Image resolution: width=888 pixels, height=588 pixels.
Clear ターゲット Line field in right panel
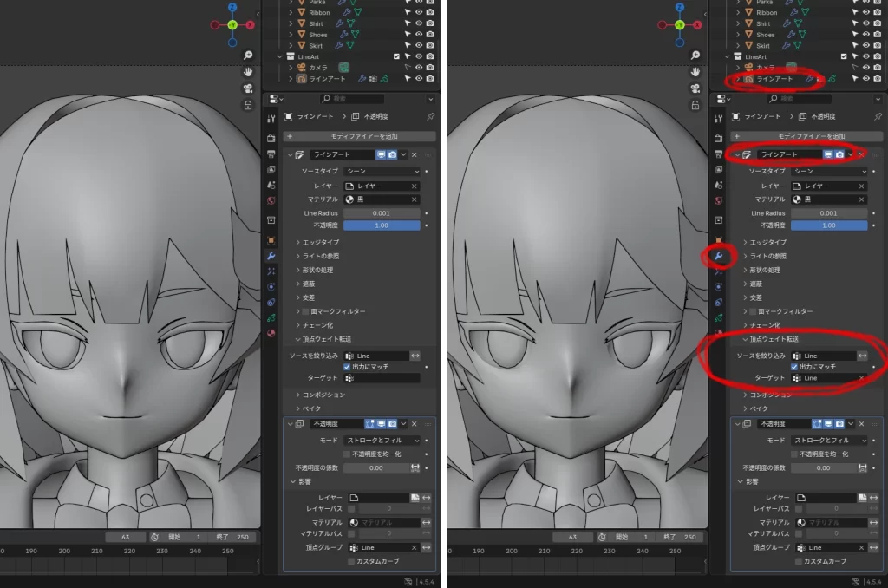pyautogui.click(x=862, y=378)
